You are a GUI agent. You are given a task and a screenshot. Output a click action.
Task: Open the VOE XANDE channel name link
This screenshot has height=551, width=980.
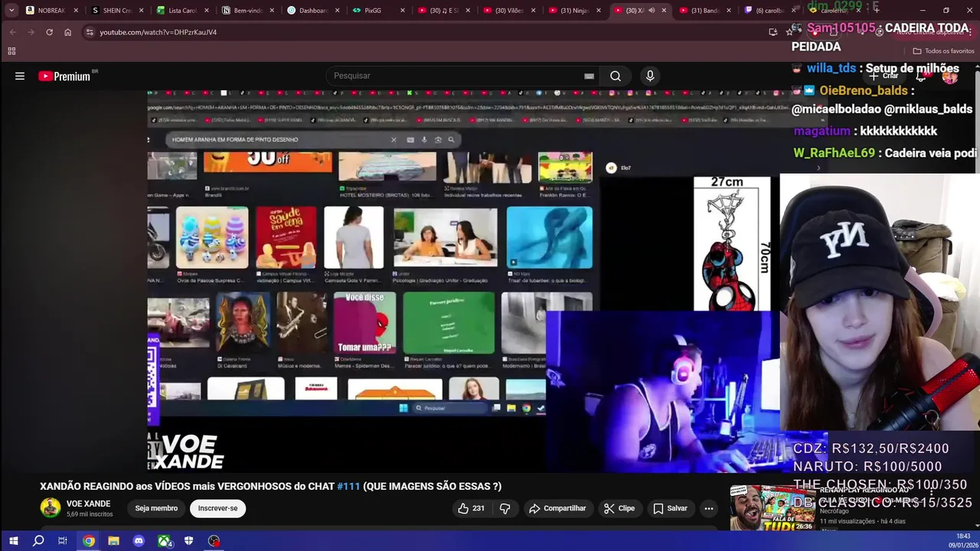89,504
